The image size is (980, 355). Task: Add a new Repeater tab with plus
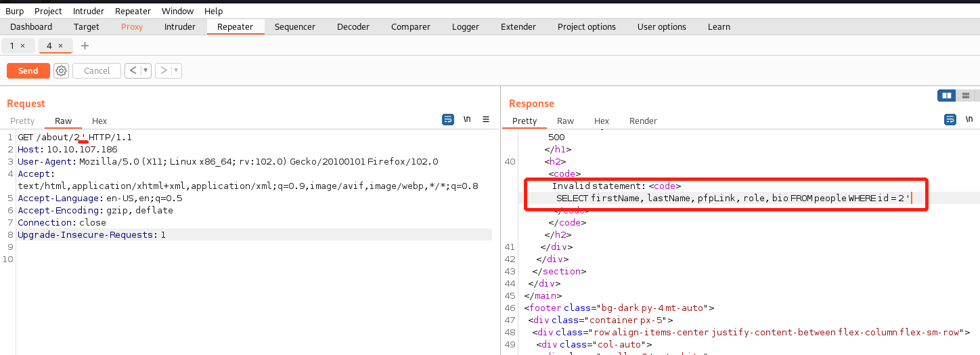click(x=85, y=45)
